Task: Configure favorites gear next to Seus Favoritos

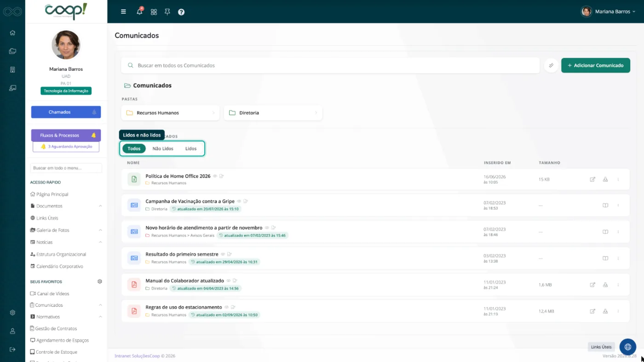Action: pyautogui.click(x=100, y=282)
